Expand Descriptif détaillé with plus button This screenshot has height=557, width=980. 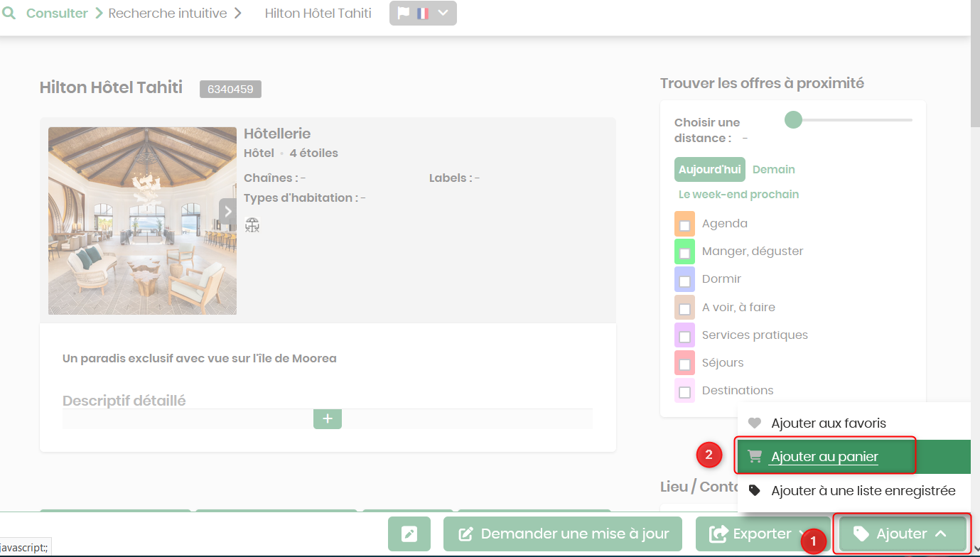tap(328, 419)
